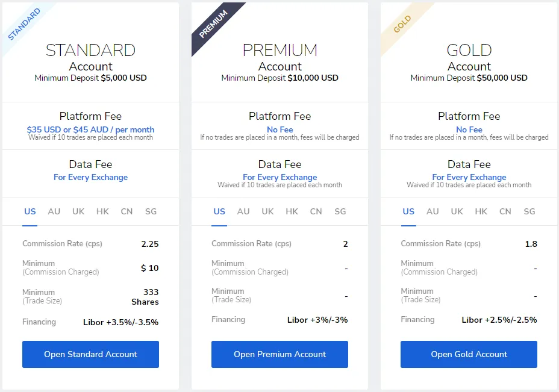Click the No Fee link under Premium Platform Fee
Image resolution: width=559 pixels, height=392 pixels.
279,129
